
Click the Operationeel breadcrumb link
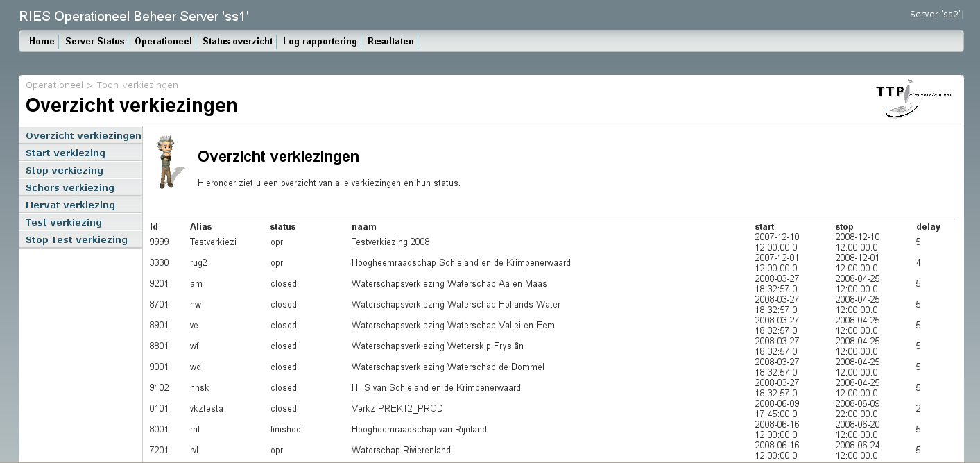tap(54, 85)
